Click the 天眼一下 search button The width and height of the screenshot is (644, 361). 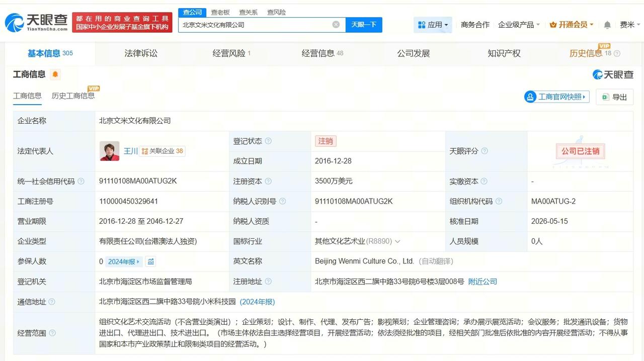[364, 25]
